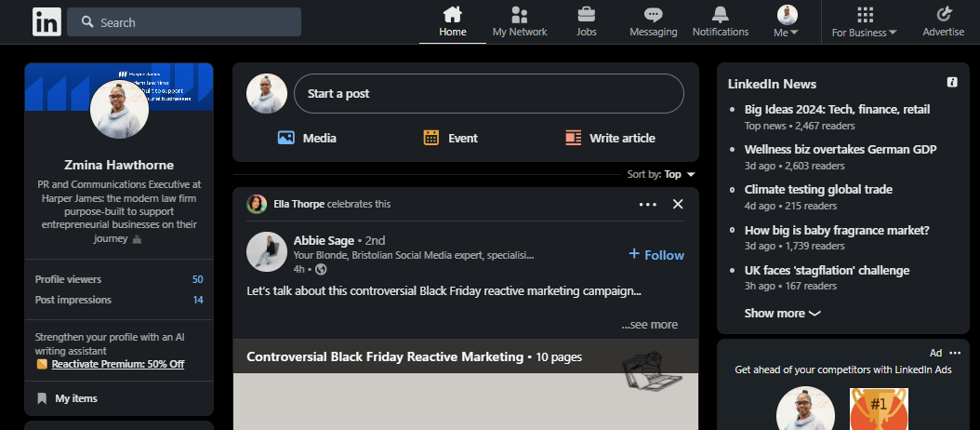Open the Sort by Top dropdown

(x=661, y=175)
